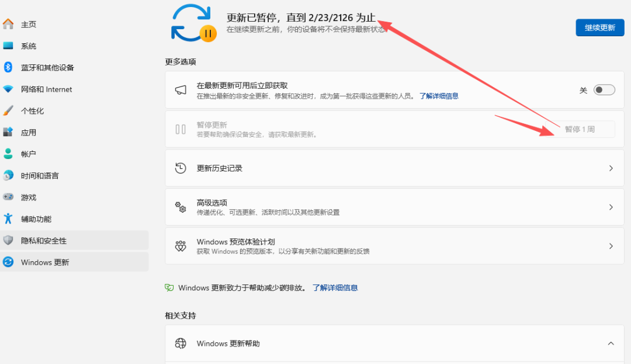
Task: Click the gamepad icon for 游戏
Action: pos(8,197)
